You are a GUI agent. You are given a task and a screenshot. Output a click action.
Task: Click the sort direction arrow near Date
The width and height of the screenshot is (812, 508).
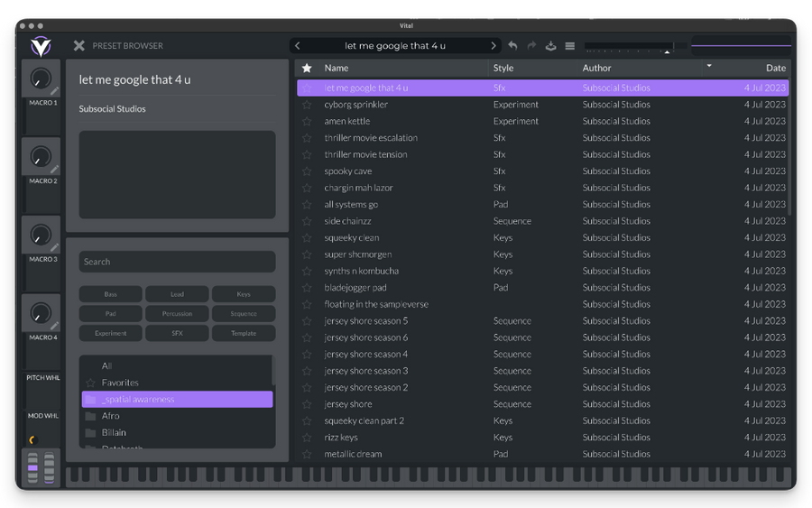coord(709,66)
